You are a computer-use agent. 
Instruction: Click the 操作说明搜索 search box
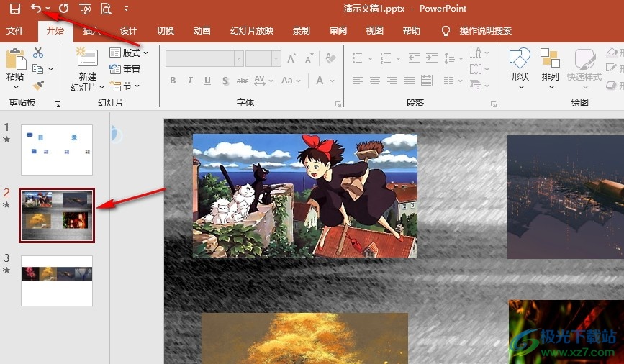(485, 31)
